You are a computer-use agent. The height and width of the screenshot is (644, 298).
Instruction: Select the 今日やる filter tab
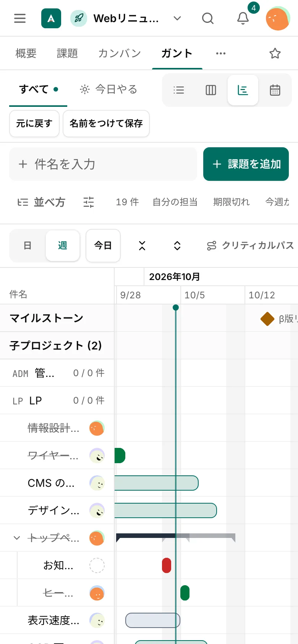coord(108,90)
